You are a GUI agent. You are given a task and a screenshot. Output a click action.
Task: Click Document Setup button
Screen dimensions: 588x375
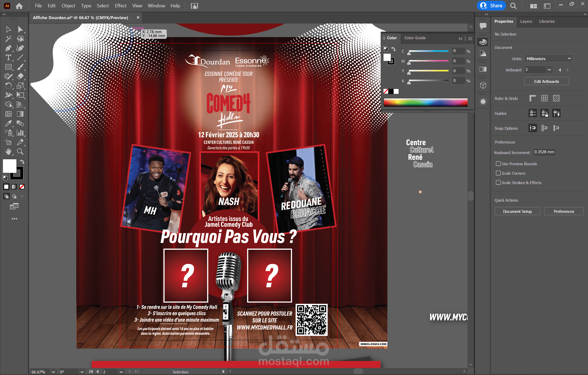(517, 211)
